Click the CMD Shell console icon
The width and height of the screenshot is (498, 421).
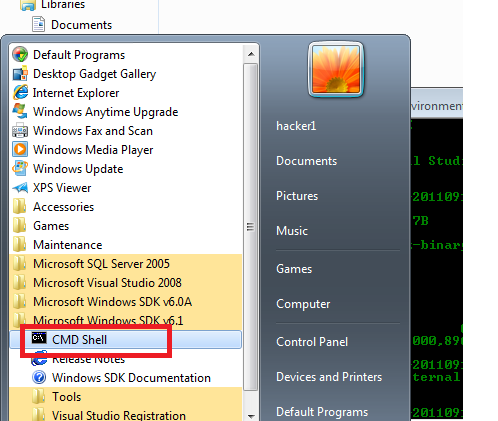click(39, 338)
